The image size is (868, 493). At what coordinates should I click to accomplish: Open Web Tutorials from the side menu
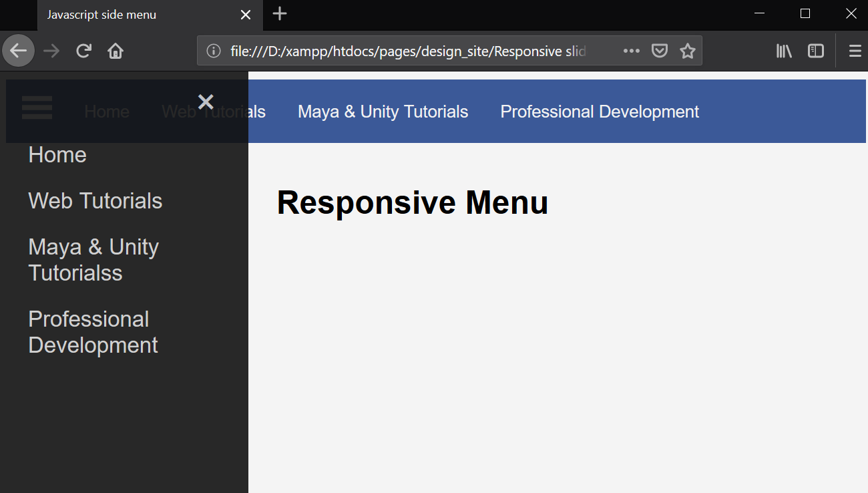95,200
